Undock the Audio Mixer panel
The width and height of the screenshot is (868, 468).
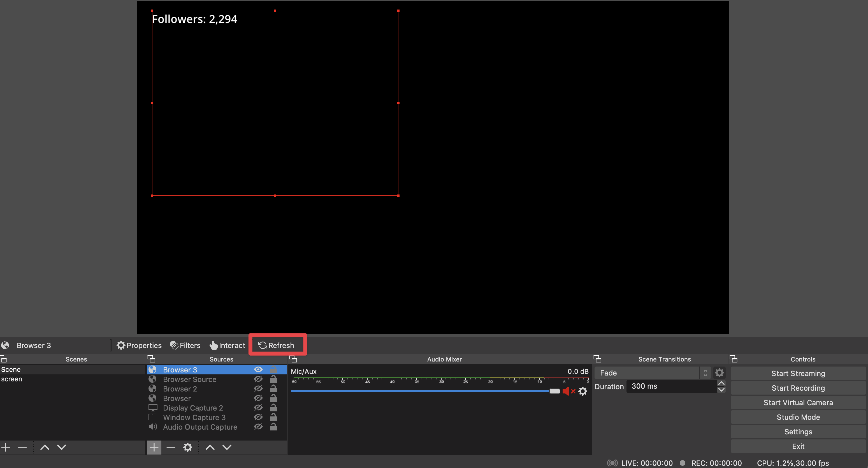coord(293,359)
